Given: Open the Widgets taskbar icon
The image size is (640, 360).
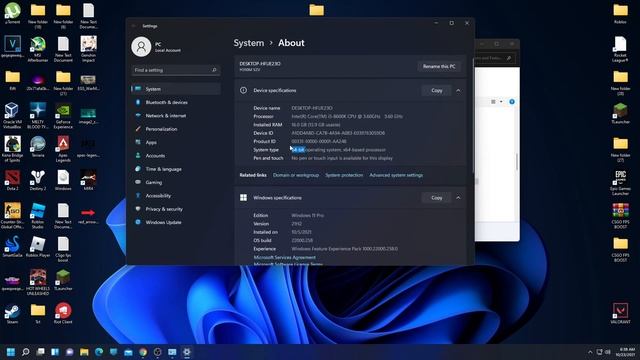Looking at the screenshot, I should 55,352.
